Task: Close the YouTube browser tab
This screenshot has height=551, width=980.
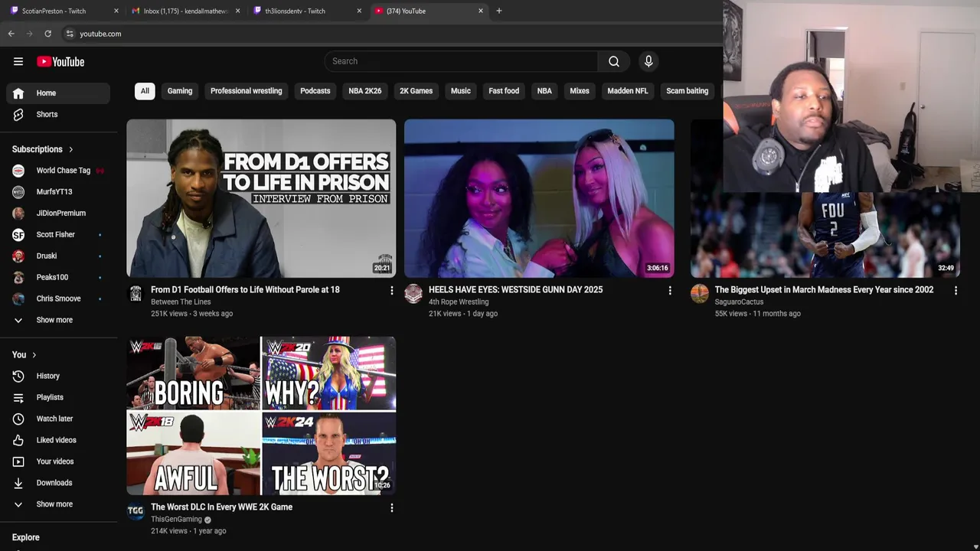Action: click(481, 11)
